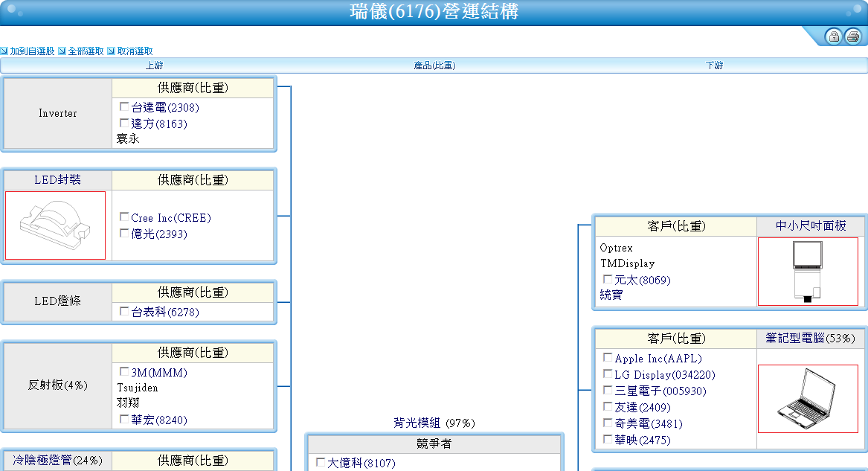This screenshot has width=868, height=471.
Task: Open the LED封裝 product image
Action: click(55, 225)
